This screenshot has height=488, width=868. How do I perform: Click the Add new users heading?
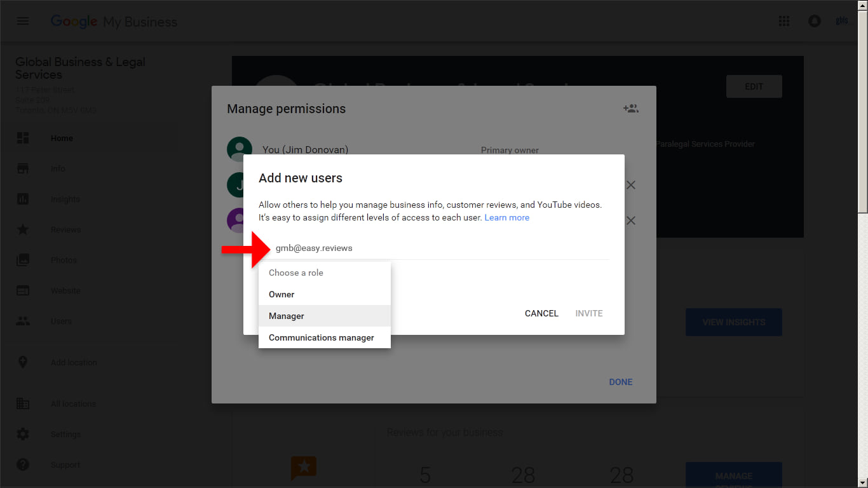(301, 178)
